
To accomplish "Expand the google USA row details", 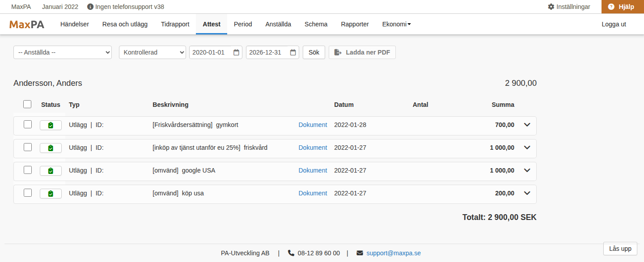I will [x=527, y=170].
